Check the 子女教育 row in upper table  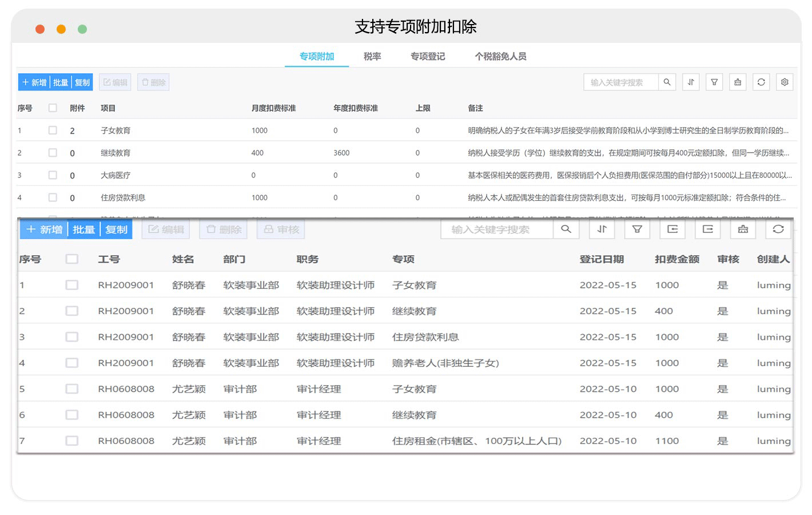(53, 130)
